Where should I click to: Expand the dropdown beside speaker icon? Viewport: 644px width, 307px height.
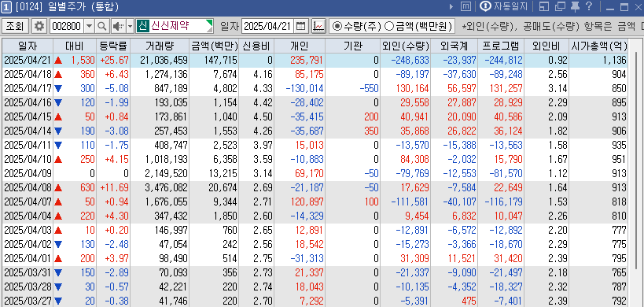pyautogui.click(x=131, y=26)
